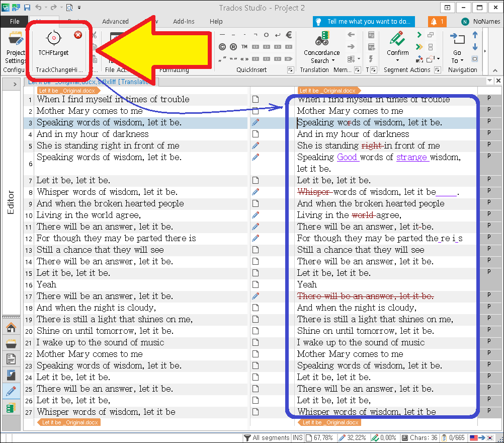
Task: Insert the guillemets «» quotation marks
Action: (x=244, y=59)
